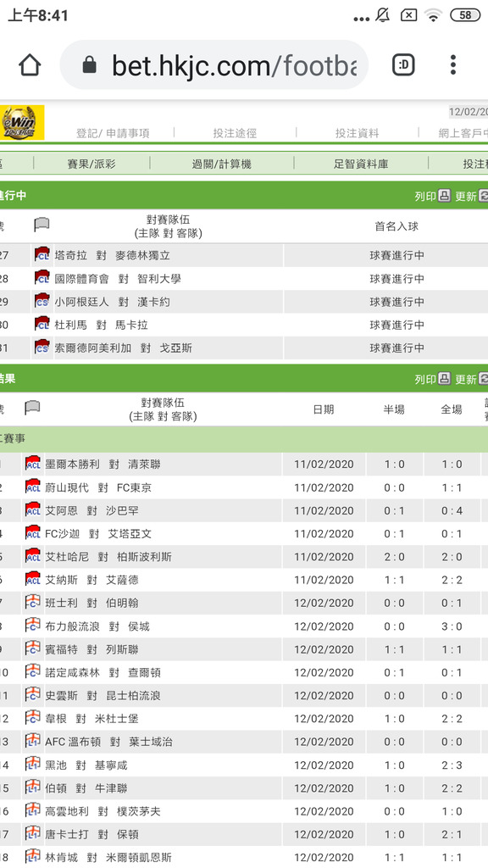Click the CL league flag for 塔奇拉
The width and height of the screenshot is (488, 868).
[x=42, y=254]
